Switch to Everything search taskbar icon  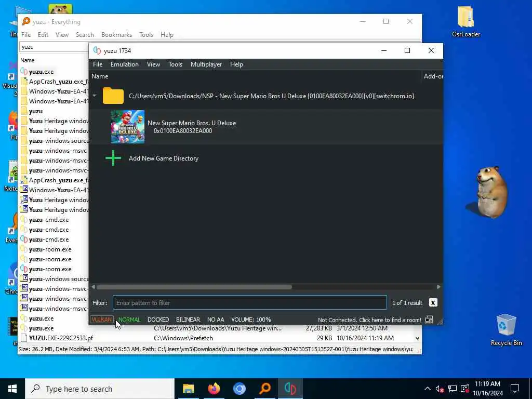(x=265, y=389)
